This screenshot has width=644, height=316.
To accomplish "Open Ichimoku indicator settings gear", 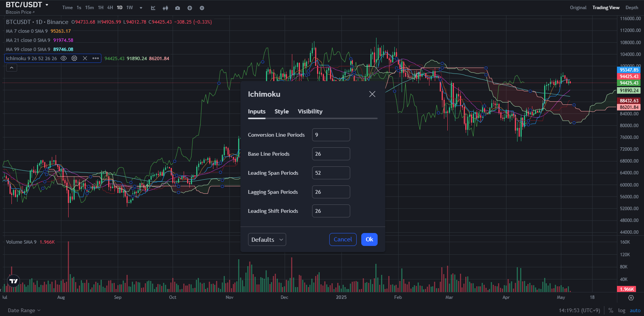I will [x=74, y=58].
